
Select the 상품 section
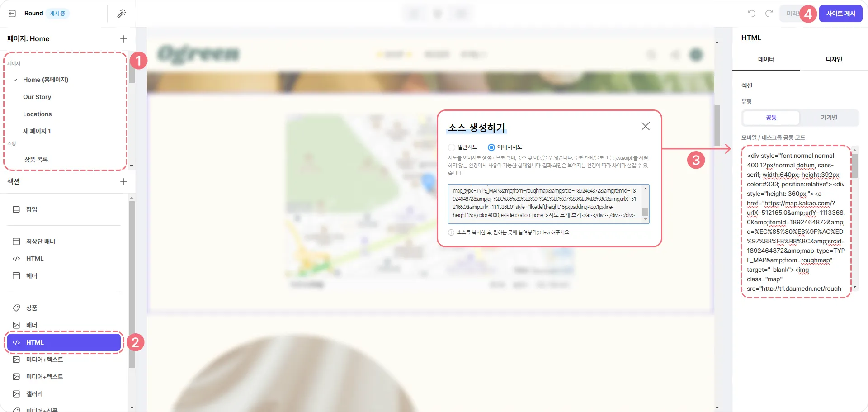coord(64,308)
